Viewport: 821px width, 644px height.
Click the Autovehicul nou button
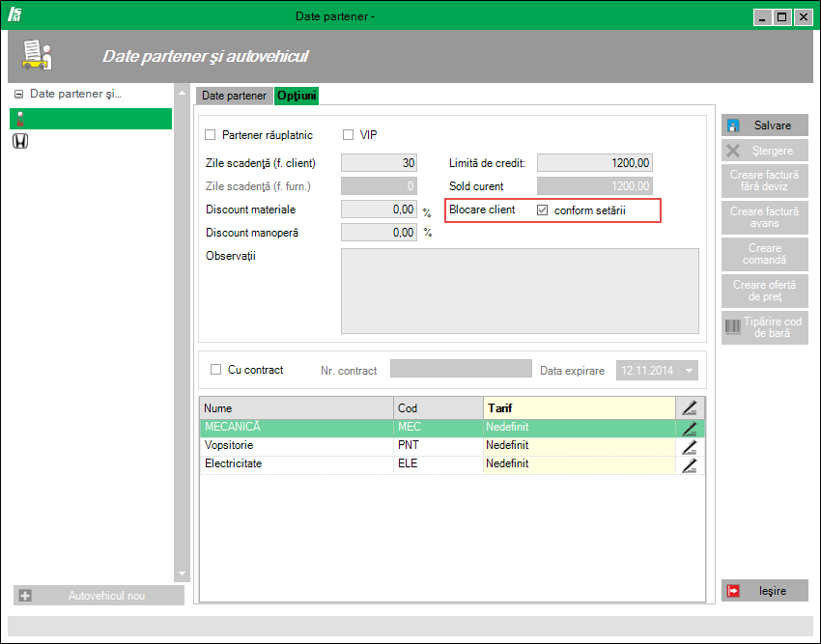[x=99, y=596]
